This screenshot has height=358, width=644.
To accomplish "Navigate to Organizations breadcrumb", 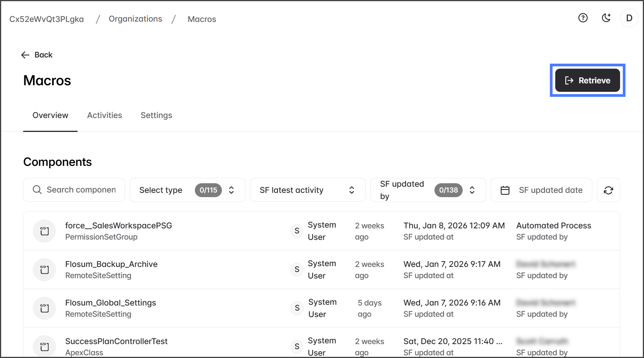I will tap(135, 19).
